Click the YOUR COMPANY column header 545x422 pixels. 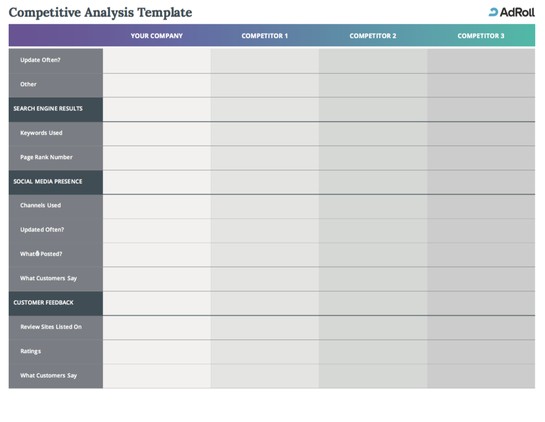[156, 36]
